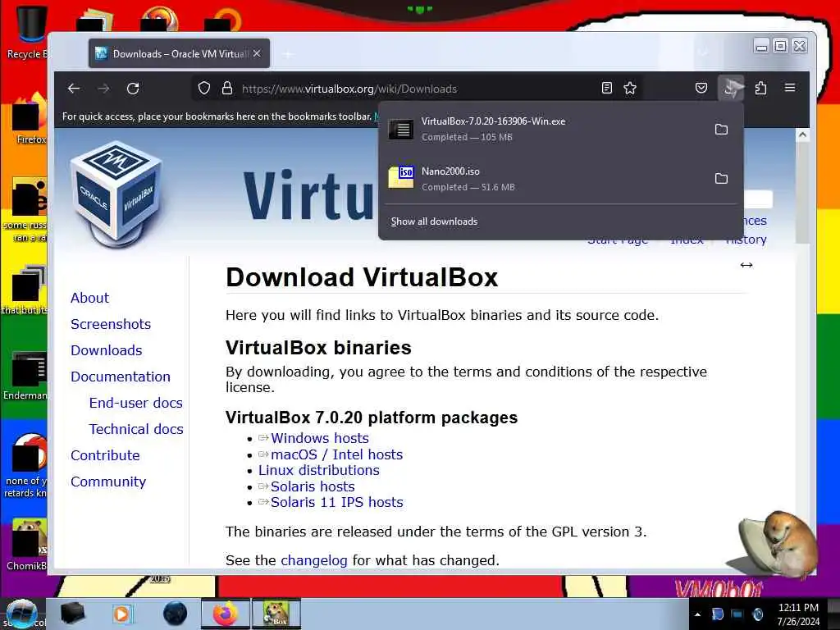Click the Windows hosts download link
The image size is (840, 630).
tap(320, 438)
